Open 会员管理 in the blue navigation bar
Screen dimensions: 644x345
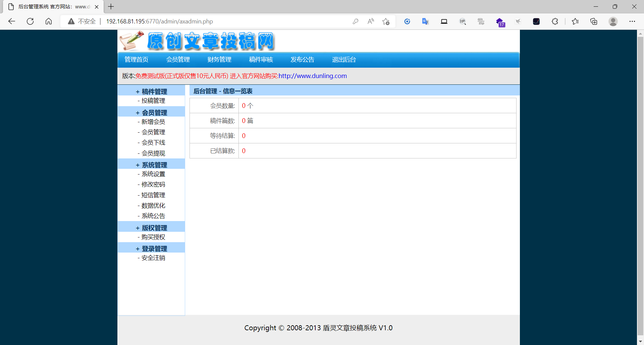[178, 60]
